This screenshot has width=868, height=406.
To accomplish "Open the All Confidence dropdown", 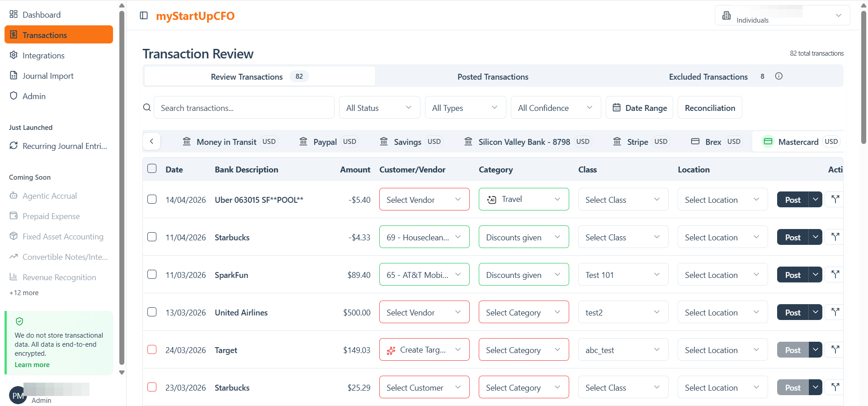I will coord(556,108).
